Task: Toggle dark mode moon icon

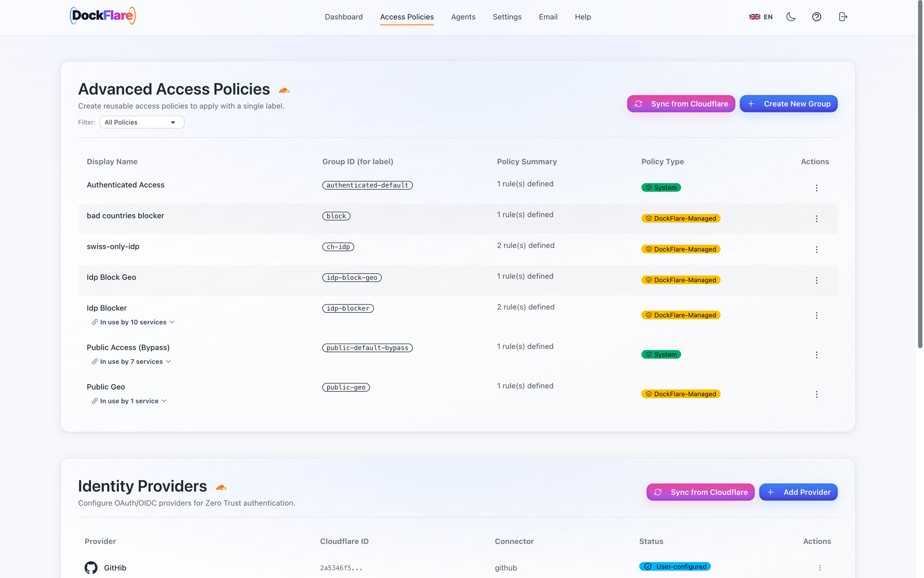Action: pos(791,17)
